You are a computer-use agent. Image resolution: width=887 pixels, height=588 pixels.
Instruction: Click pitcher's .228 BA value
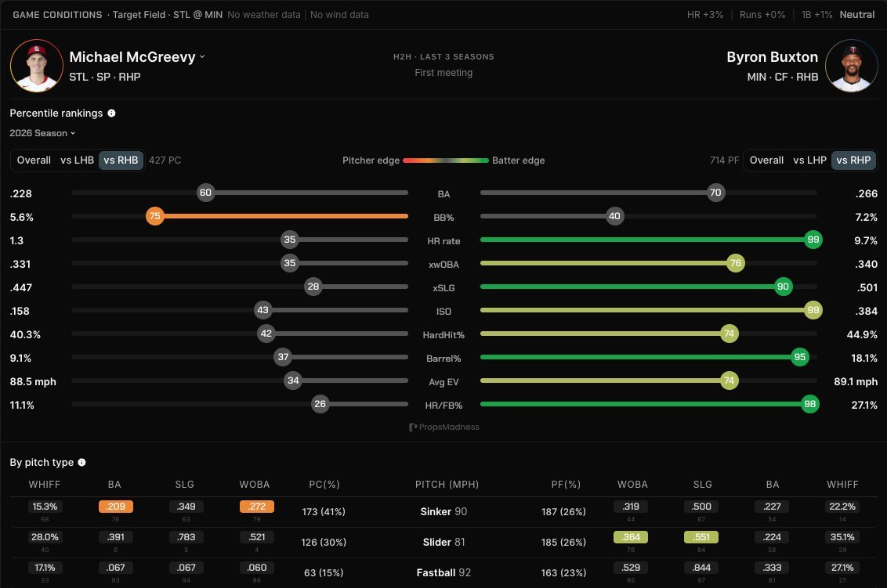(21, 193)
